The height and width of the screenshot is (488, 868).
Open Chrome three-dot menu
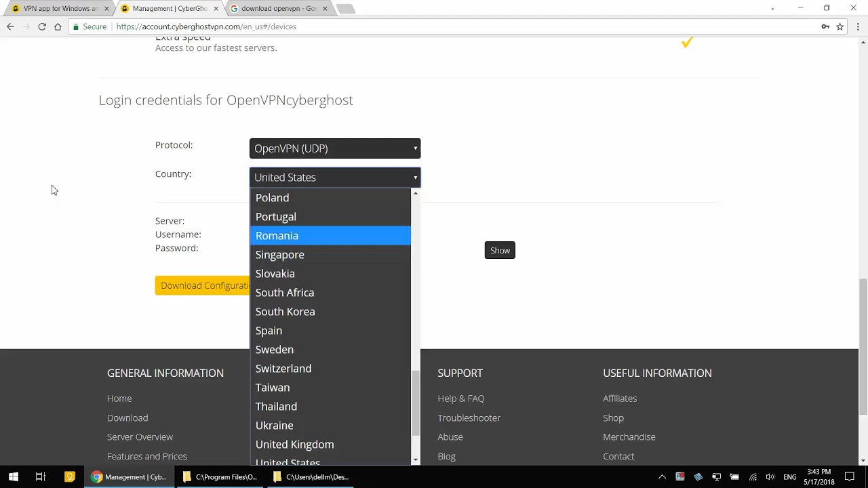click(x=858, y=26)
